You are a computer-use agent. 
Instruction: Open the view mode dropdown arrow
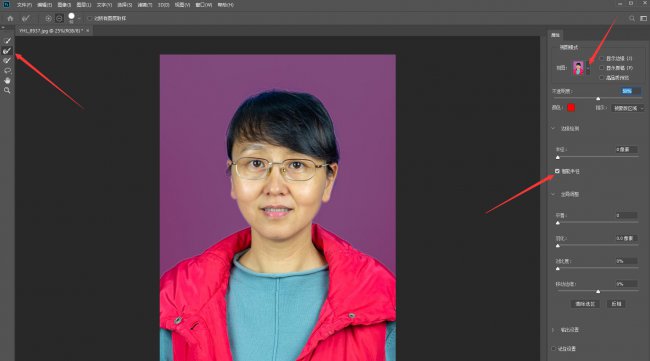coord(588,68)
